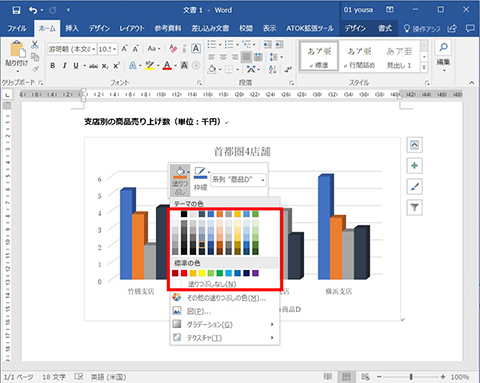The image size is (480, 383).
Task: Pick the standard yellow color swatch
Action: coord(202,273)
